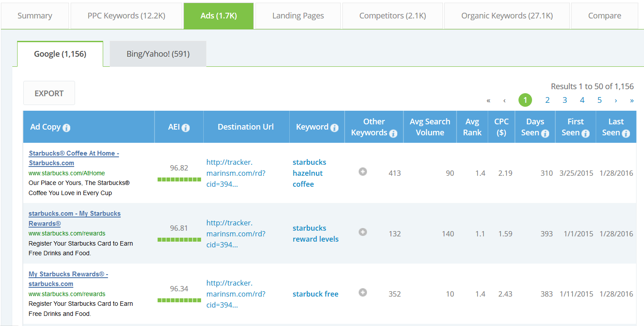Click AEI score bar under 96.81
Screen dimensions: 644x326
pos(179,239)
